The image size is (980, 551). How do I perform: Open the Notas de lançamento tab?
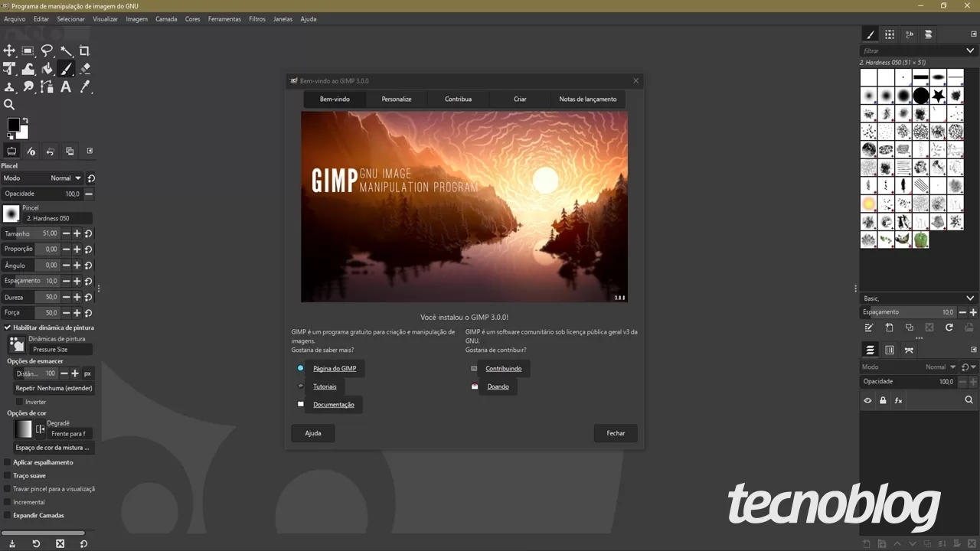pos(588,99)
